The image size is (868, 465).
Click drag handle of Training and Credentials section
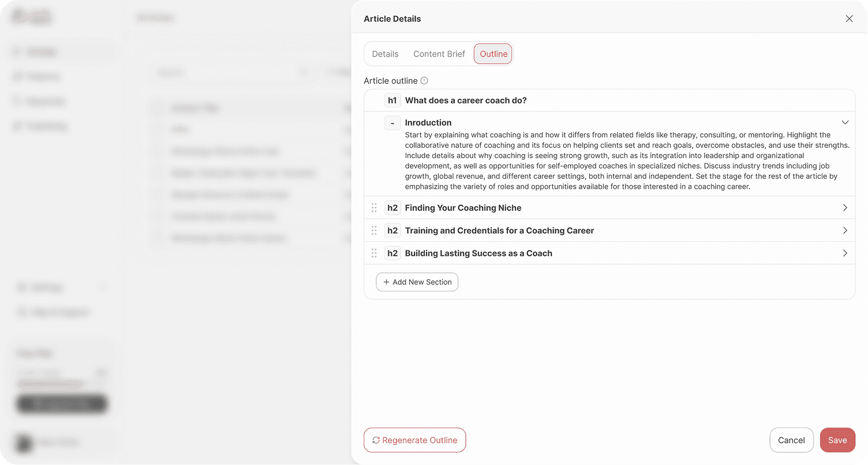(x=374, y=231)
